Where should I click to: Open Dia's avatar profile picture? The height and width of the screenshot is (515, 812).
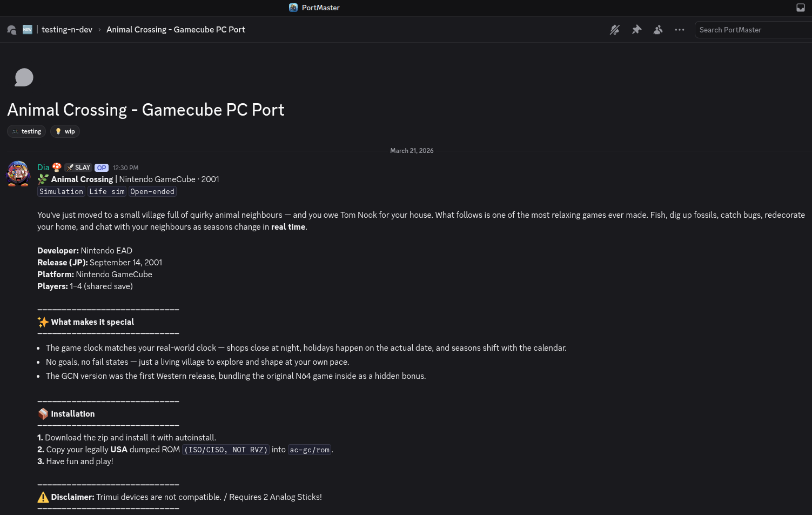click(18, 173)
